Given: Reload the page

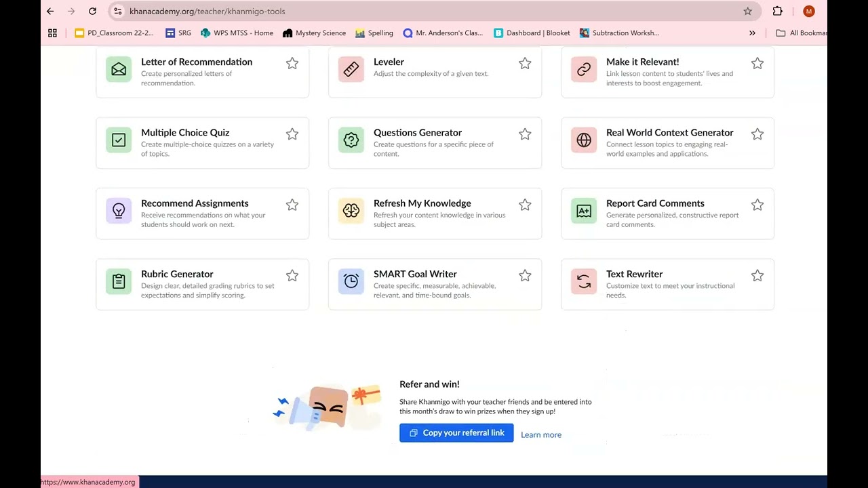Looking at the screenshot, I should (x=92, y=12).
